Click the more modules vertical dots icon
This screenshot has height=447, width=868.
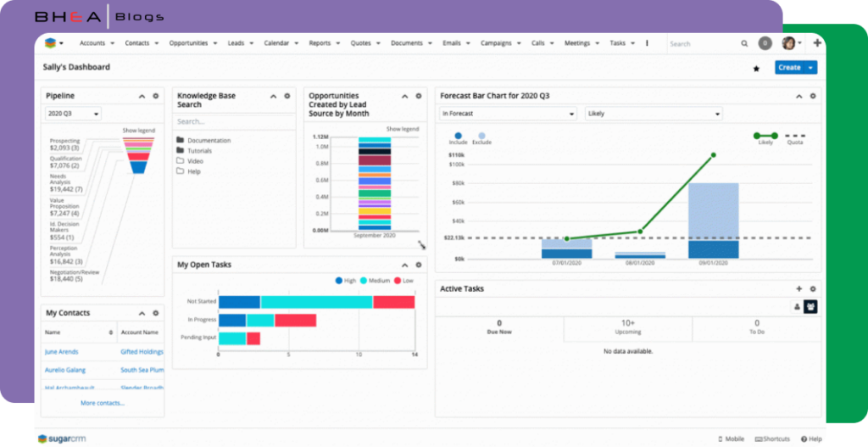pyautogui.click(x=647, y=43)
